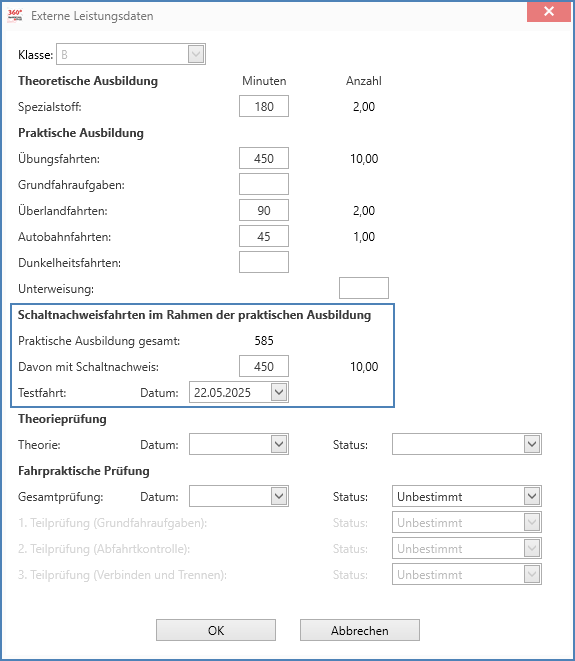Screen dimensions: 575x661
Task: Click the Minuten column header
Action: [264, 81]
